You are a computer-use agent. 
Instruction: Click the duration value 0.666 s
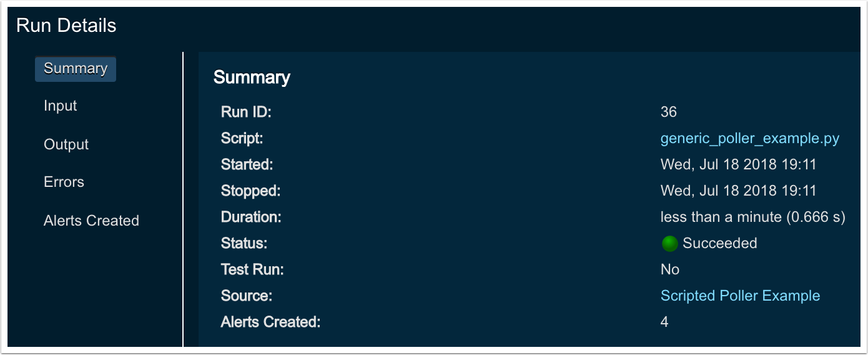coord(752,217)
